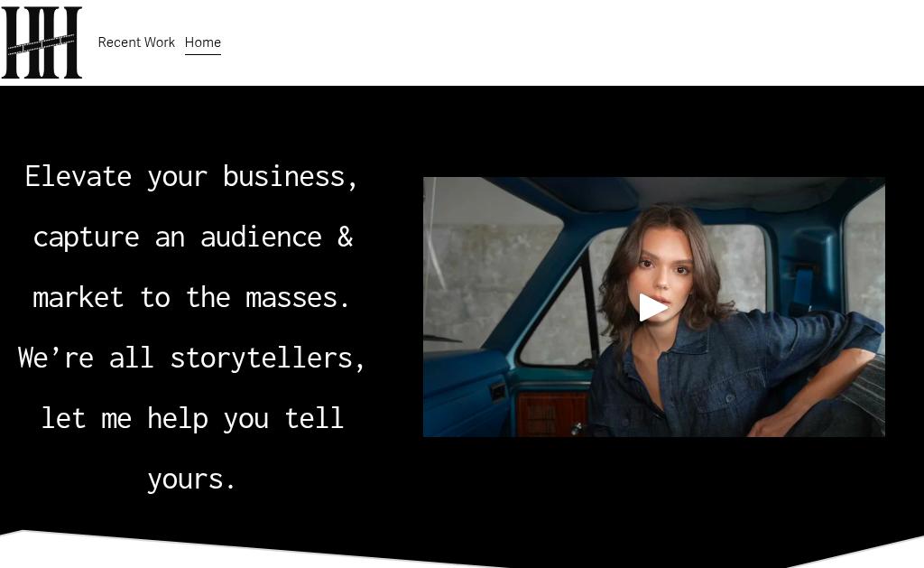Image resolution: width=924 pixels, height=568 pixels.
Task: Play the video using the white triangle
Action: (x=653, y=307)
